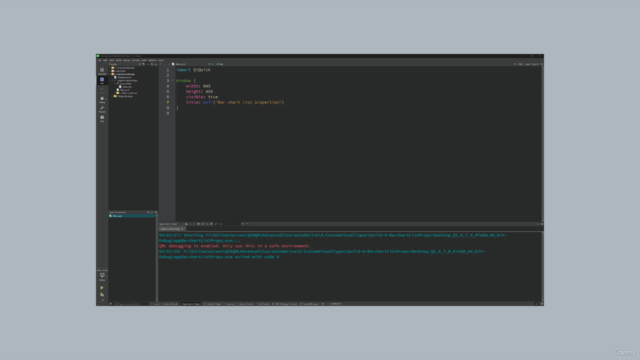This screenshot has height=360, width=640.
Task: Toggle the right sidebar in status bar
Action: tap(542, 304)
